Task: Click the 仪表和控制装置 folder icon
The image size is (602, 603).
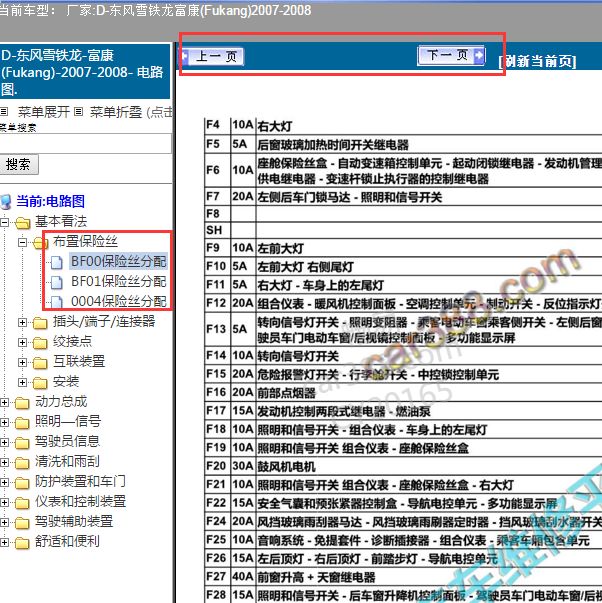Action: pos(22,503)
